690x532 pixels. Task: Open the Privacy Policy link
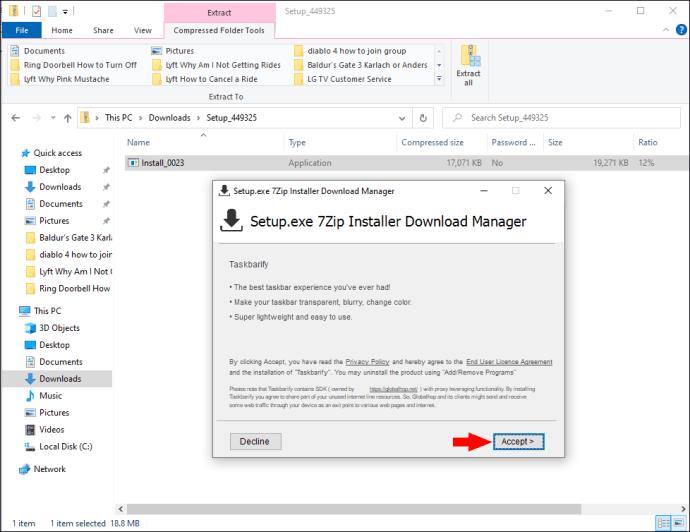367,362
